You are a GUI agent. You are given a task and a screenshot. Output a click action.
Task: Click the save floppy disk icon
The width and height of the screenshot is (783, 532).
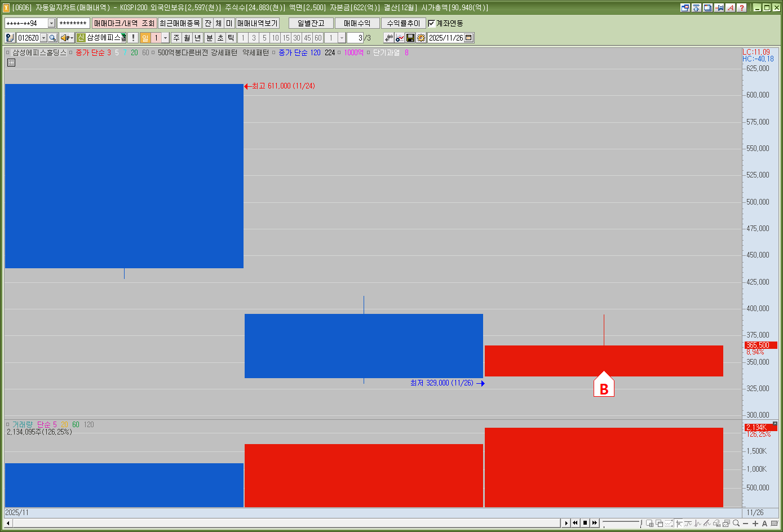(410, 38)
